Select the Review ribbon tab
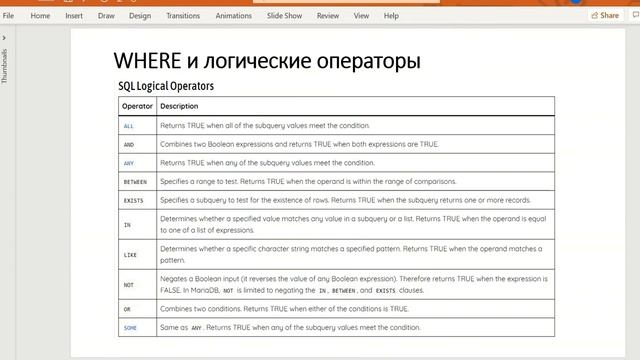The width and height of the screenshot is (640, 360). (328, 16)
